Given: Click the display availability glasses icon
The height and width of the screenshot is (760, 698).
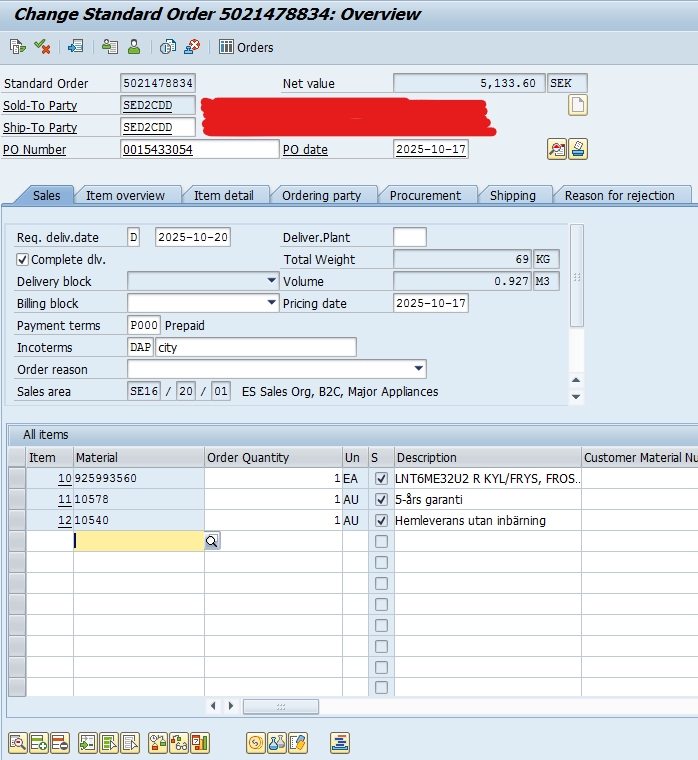Looking at the screenshot, I should (x=179, y=743).
